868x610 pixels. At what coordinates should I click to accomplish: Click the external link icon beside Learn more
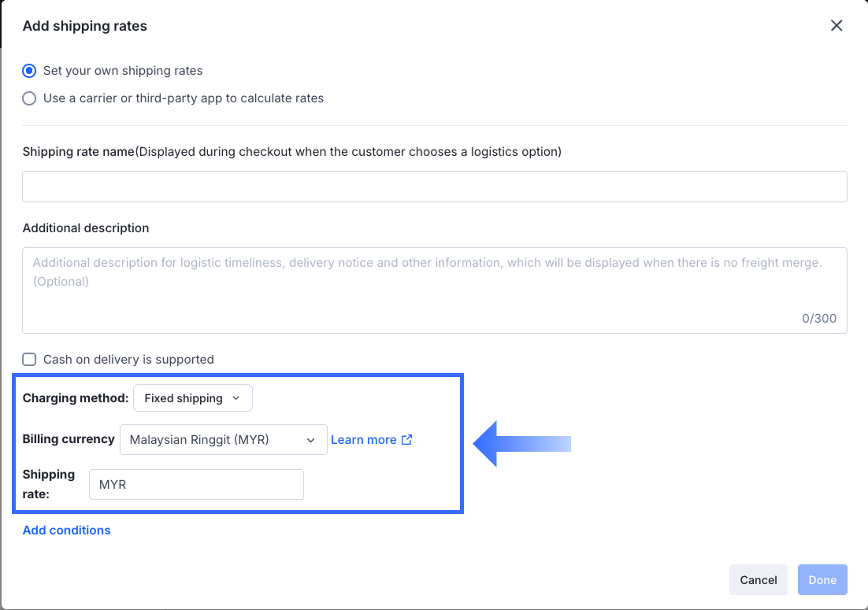pos(406,439)
